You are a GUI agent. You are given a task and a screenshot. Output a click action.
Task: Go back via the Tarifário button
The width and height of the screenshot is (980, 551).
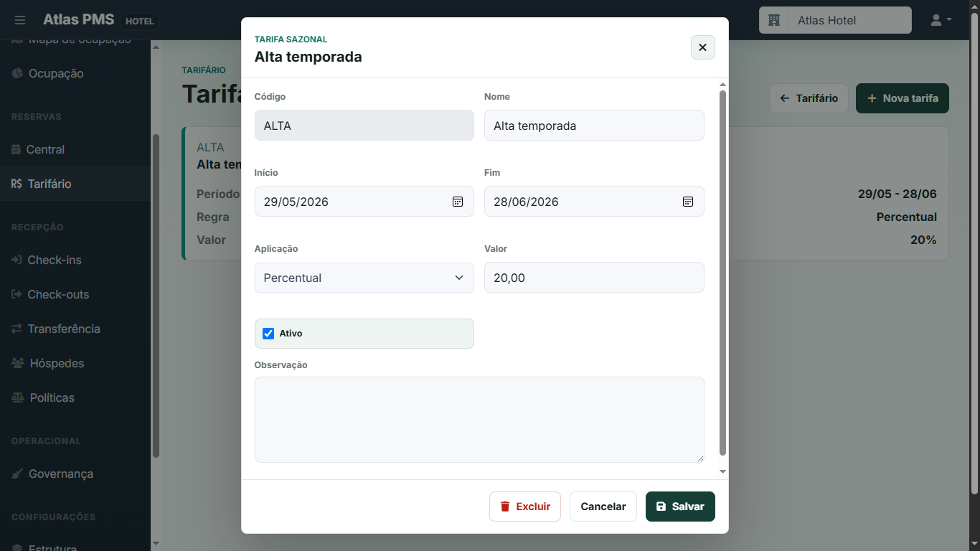(x=809, y=98)
